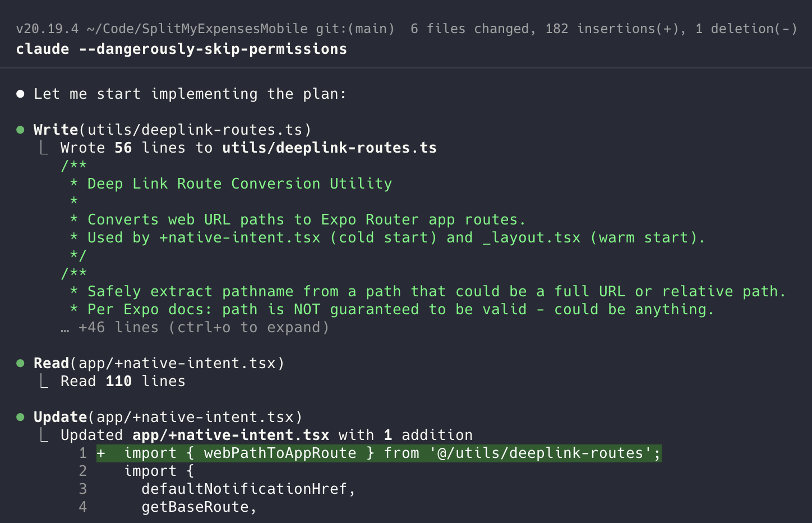
Task: Click the "claude --dangerously-skip-permissions" command line
Action: click(181, 49)
